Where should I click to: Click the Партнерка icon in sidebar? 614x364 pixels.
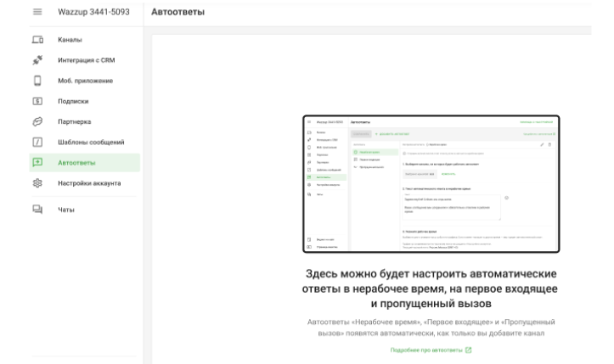point(26,122)
